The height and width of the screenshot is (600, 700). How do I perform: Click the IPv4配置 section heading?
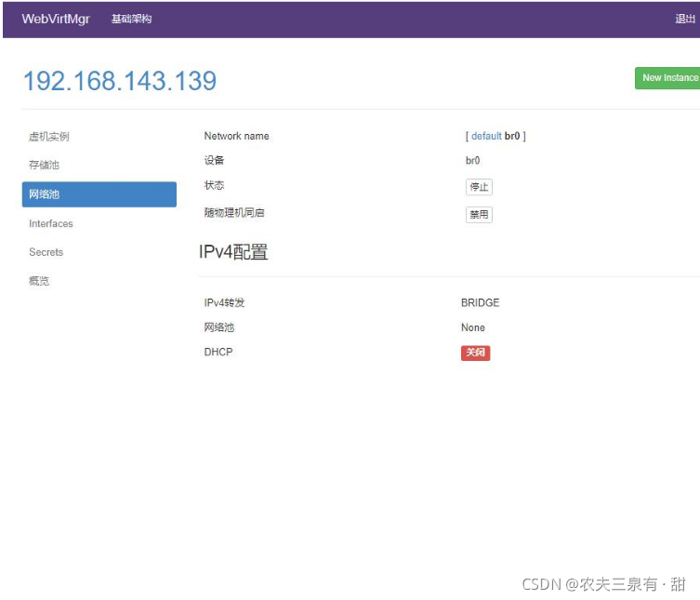(233, 252)
